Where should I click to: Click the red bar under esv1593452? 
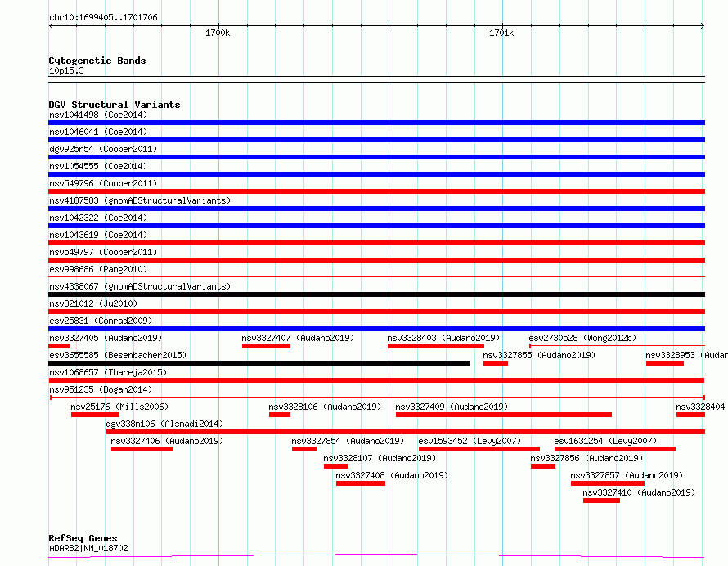point(479,449)
